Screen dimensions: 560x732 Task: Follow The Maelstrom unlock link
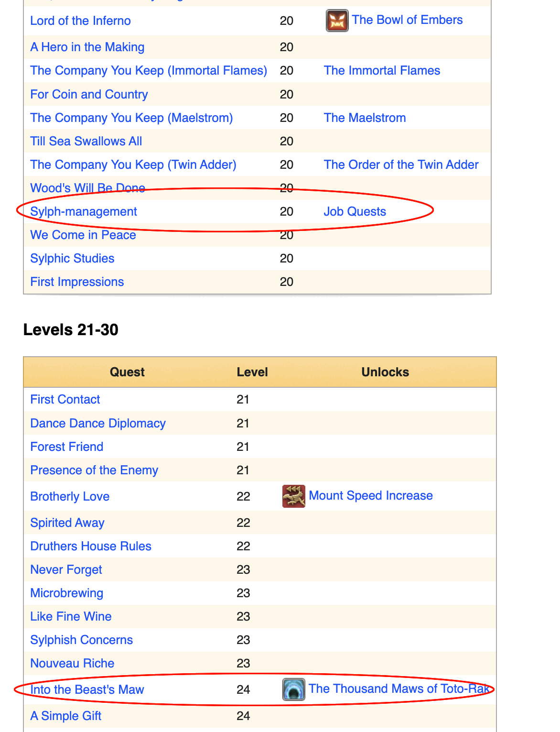point(365,118)
